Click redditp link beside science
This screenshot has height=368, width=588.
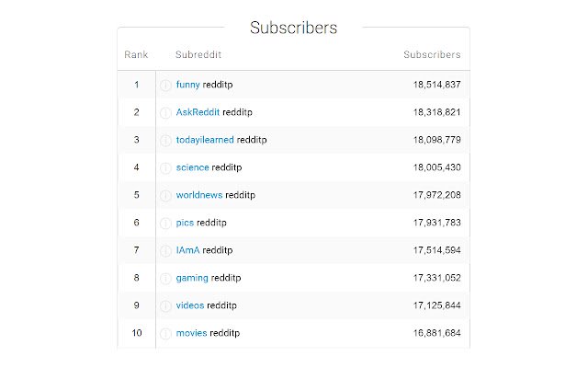pos(227,167)
